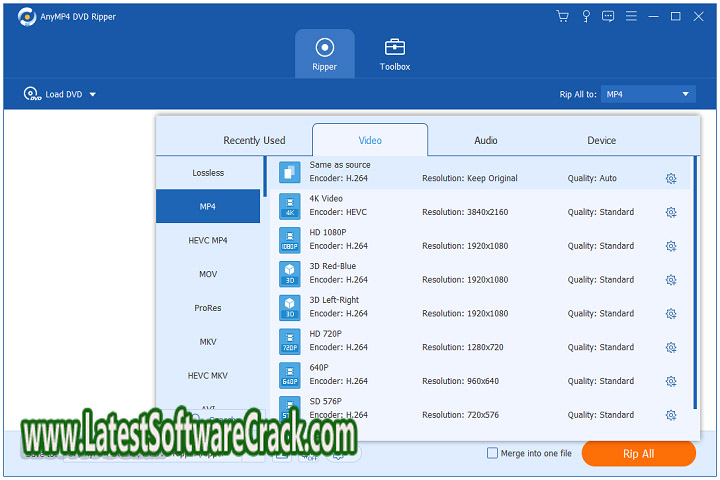Enable Merge into one file checkbox
720x480 pixels.
[x=492, y=453]
